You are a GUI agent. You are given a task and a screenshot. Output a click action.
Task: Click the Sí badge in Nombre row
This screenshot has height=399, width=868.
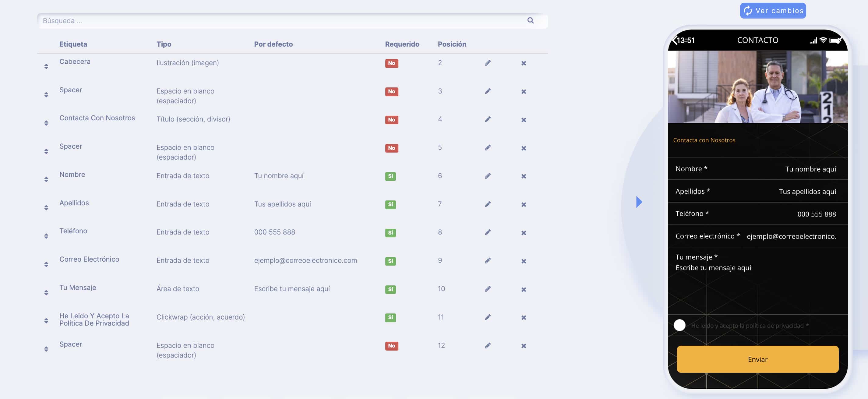coord(390,176)
